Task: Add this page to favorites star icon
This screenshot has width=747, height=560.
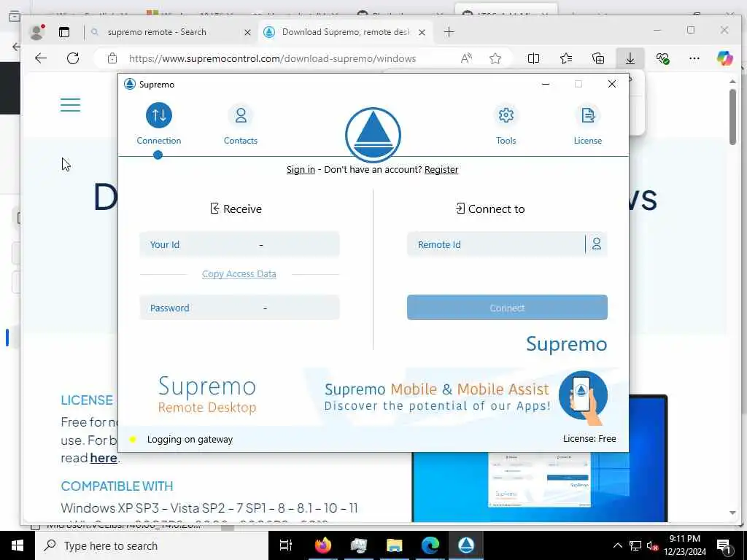Action: click(x=495, y=58)
